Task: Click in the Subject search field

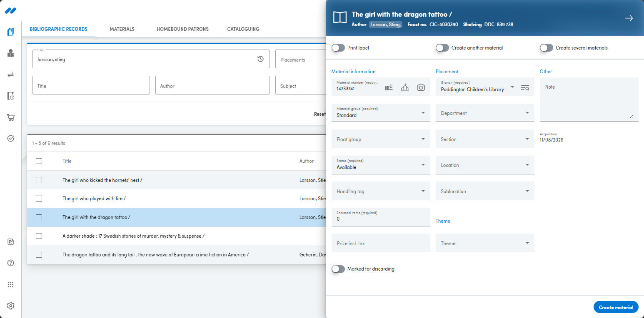Action: 301,85
